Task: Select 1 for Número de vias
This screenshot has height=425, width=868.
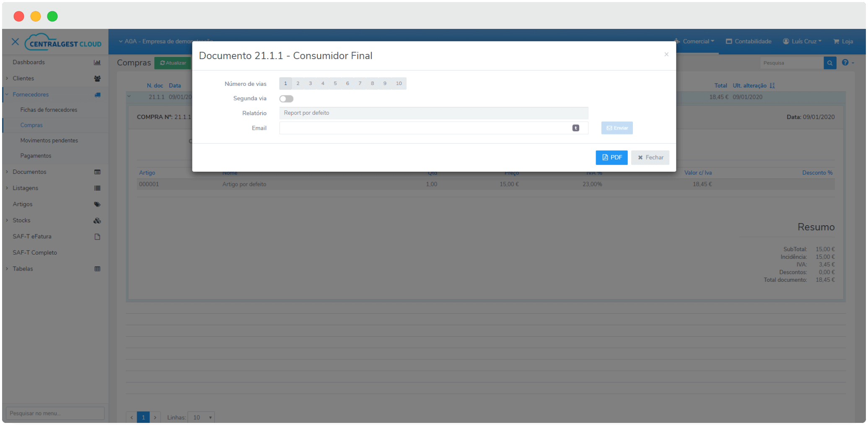Action: click(285, 83)
